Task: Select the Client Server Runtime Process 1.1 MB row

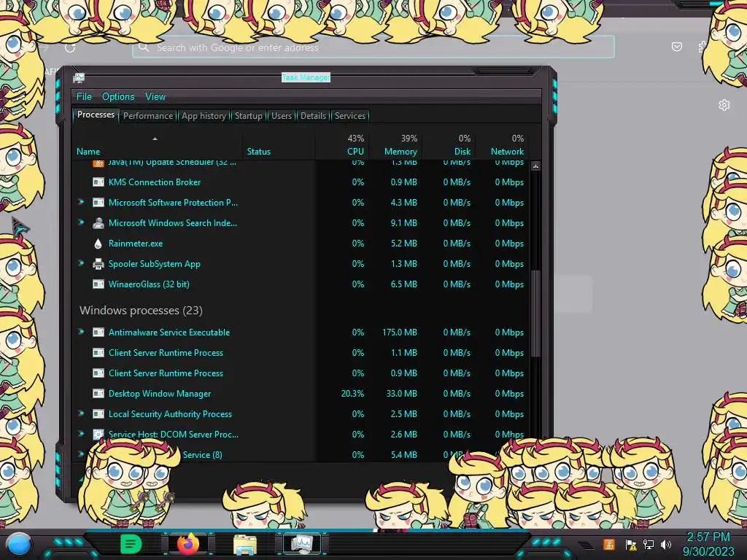Action: click(301, 353)
